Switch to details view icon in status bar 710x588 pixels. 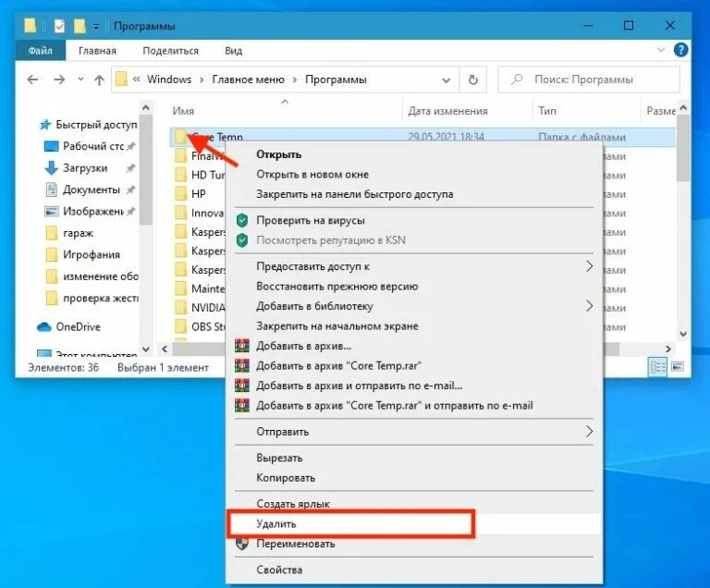click(658, 367)
